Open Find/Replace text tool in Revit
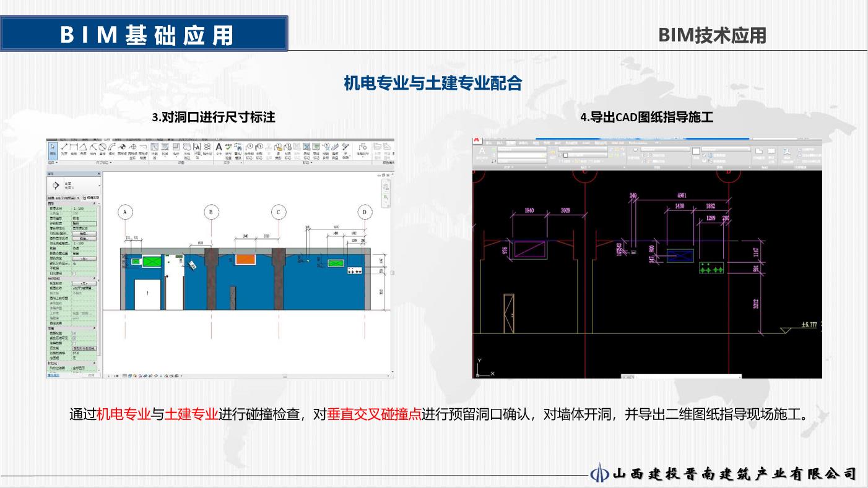 (238, 152)
